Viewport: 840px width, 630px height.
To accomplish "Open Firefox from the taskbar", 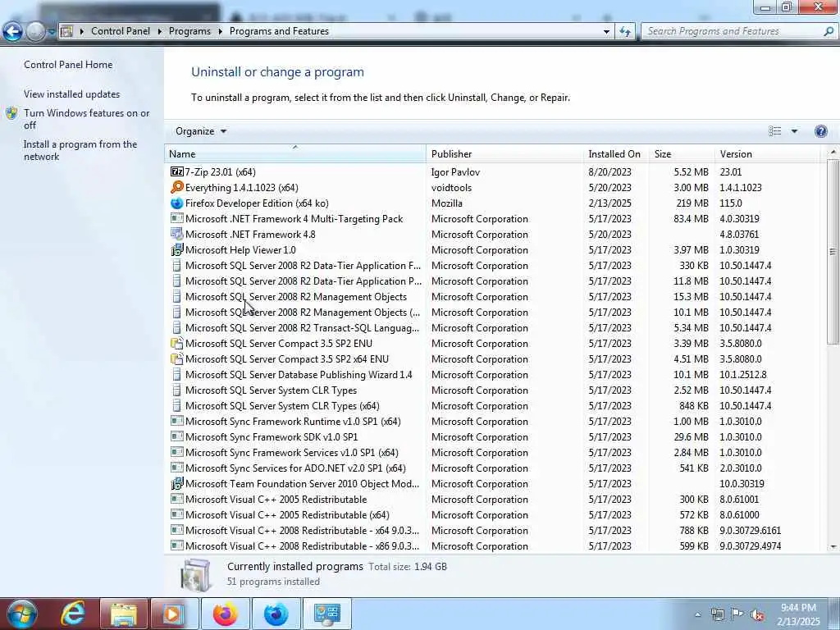I will pyautogui.click(x=226, y=614).
